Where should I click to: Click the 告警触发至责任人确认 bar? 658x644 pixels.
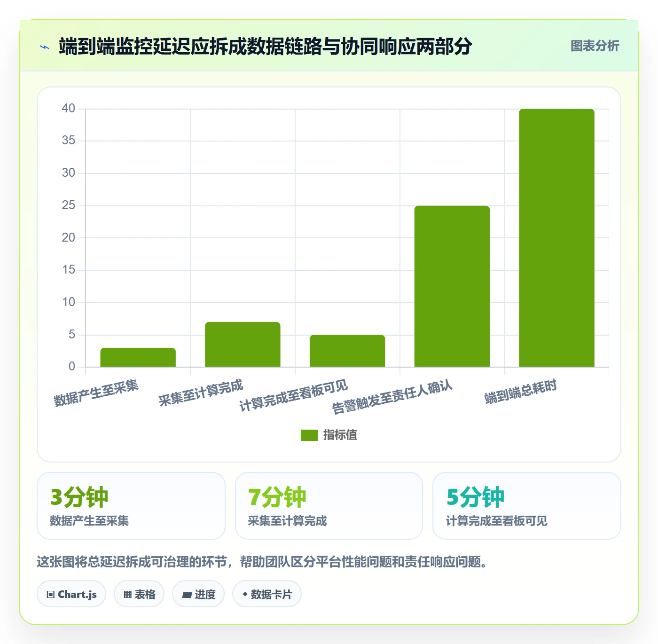click(x=452, y=286)
